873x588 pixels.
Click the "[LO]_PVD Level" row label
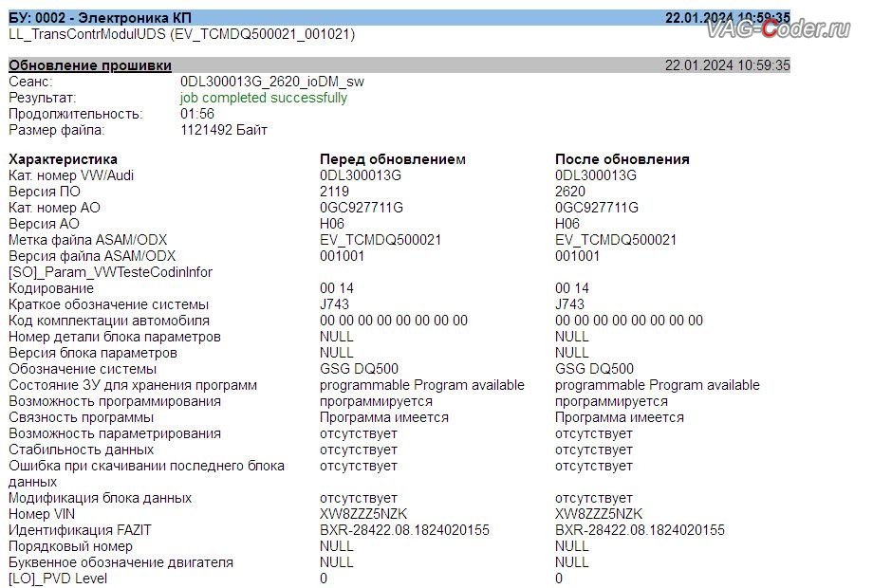coord(57,579)
